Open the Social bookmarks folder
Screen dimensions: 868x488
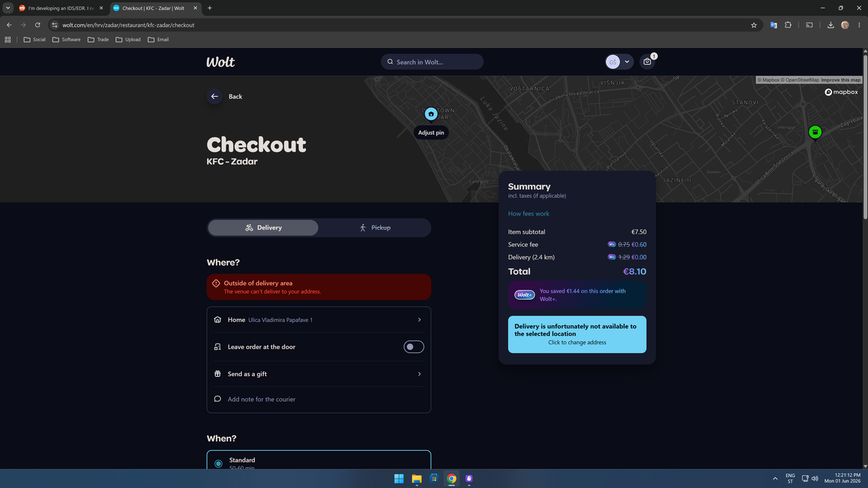[x=35, y=39]
